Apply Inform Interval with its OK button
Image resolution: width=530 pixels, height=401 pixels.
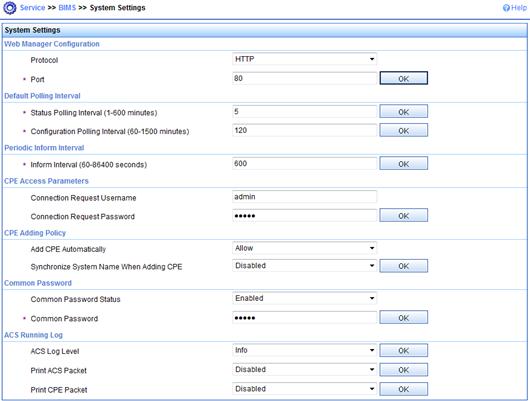[404, 164]
